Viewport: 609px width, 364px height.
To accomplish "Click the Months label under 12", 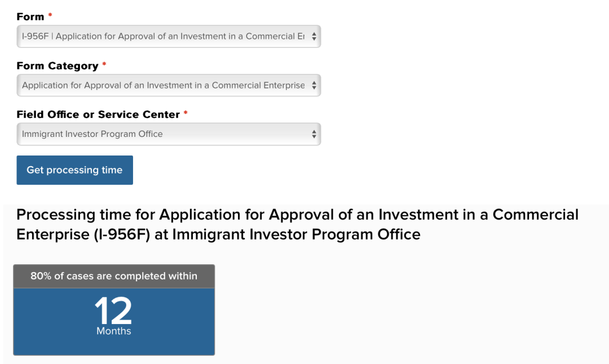I will (114, 331).
